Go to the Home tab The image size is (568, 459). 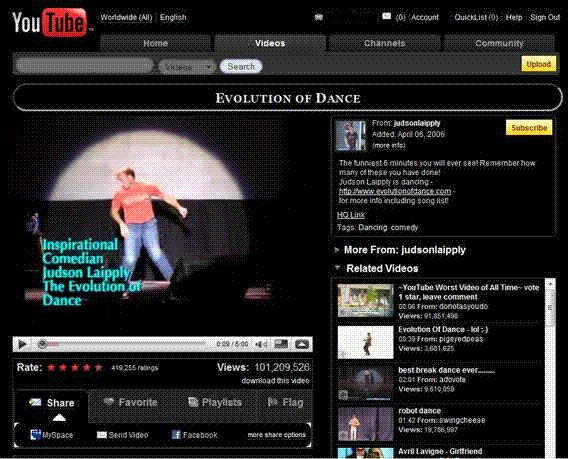pyautogui.click(x=155, y=43)
